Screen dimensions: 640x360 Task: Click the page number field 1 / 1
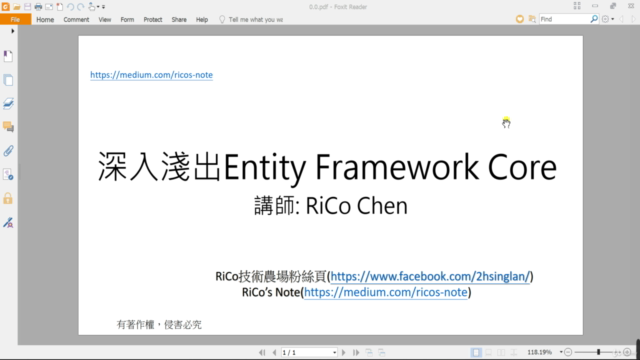click(x=306, y=352)
